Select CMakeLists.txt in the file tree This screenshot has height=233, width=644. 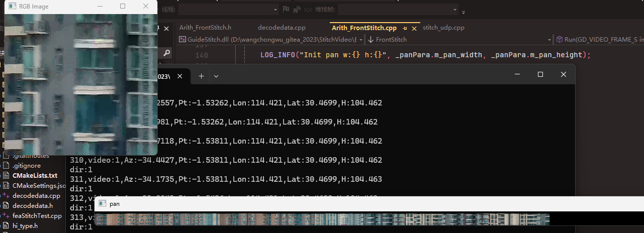(x=35, y=175)
